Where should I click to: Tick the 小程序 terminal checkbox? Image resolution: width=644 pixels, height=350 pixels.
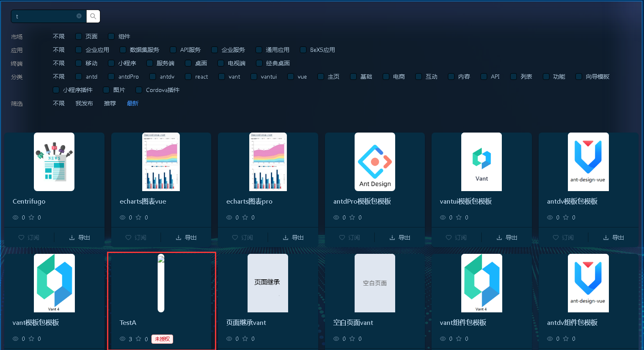111,63
